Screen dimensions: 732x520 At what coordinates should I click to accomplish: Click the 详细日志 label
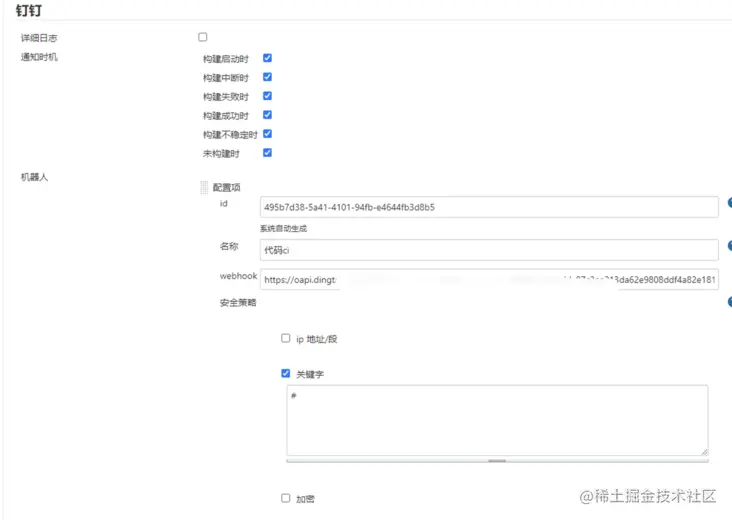point(39,38)
